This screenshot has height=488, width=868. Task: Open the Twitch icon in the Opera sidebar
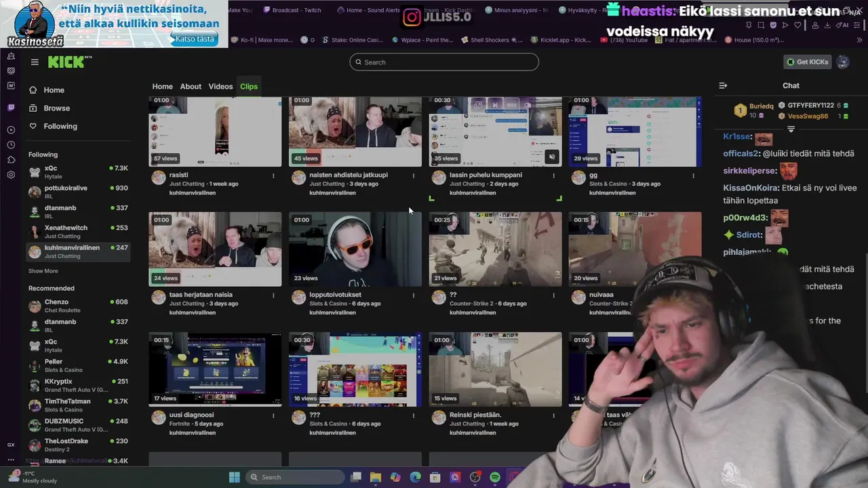point(11,108)
